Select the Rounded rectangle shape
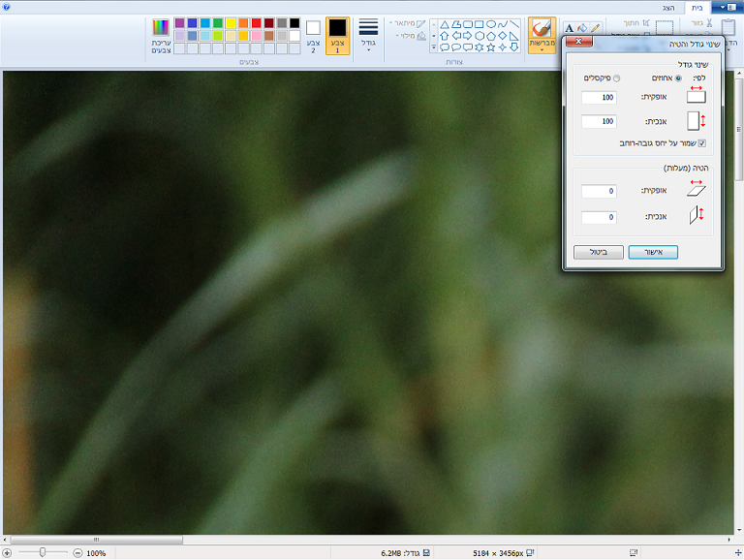The height and width of the screenshot is (560, 744). coord(467,24)
